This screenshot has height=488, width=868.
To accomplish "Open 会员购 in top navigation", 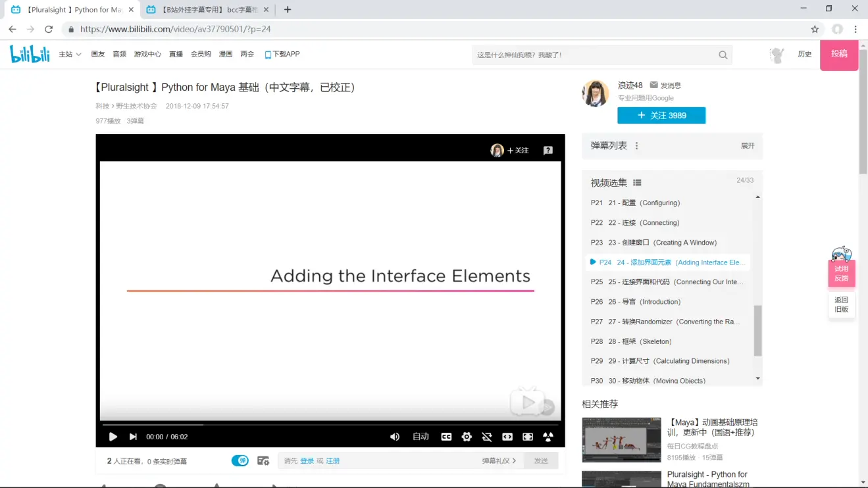I will pyautogui.click(x=201, y=54).
